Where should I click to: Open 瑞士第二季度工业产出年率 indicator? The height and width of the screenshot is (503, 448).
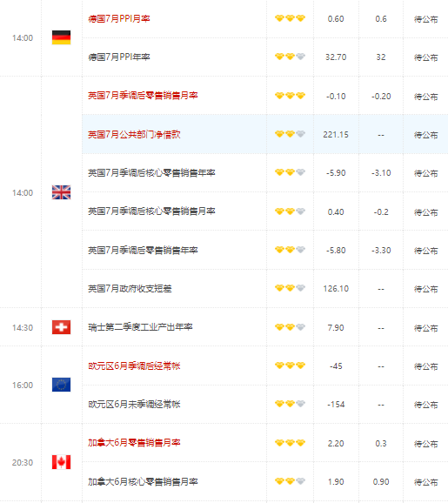140,327
